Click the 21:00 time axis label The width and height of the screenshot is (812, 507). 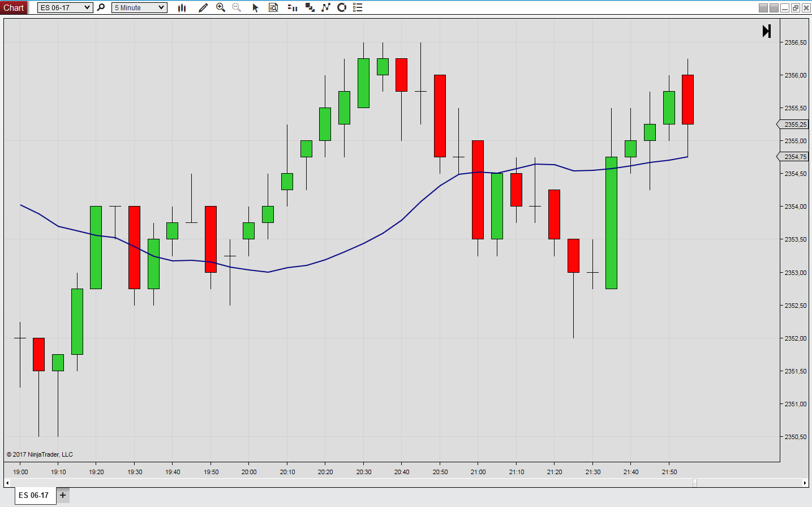(x=478, y=472)
